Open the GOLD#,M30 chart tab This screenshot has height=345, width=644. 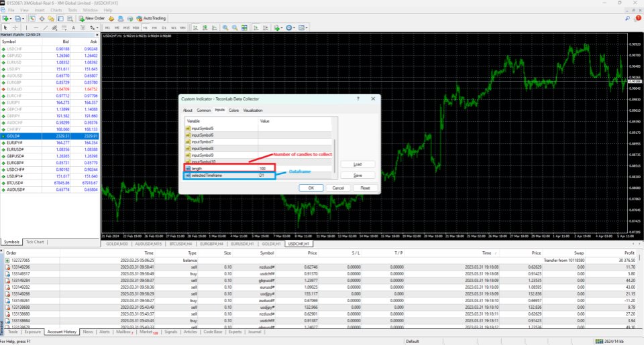pos(117,244)
